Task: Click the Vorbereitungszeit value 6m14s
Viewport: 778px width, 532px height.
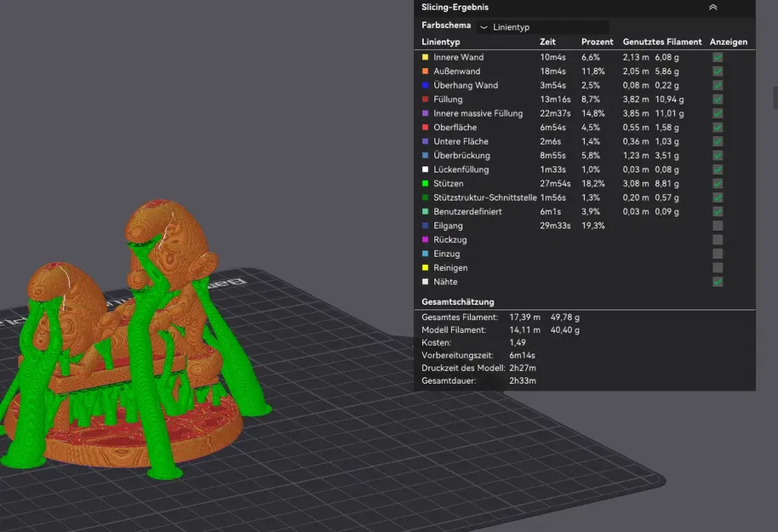Action: (522, 355)
